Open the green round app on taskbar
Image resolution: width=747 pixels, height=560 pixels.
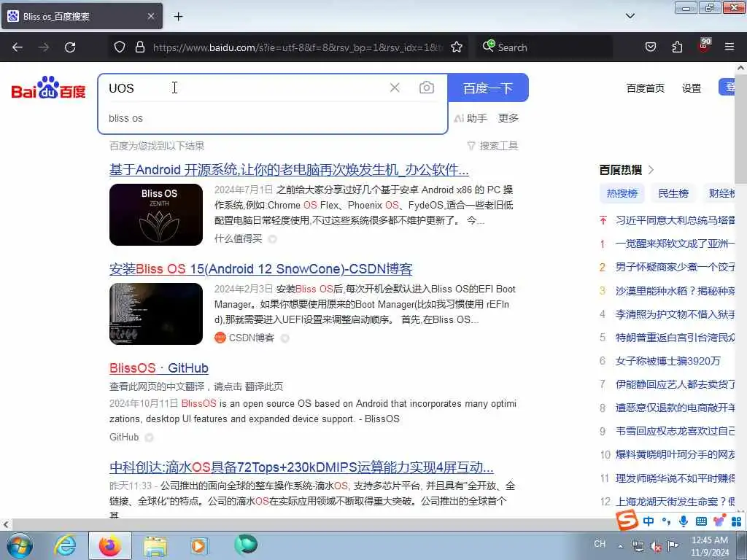coord(246,545)
